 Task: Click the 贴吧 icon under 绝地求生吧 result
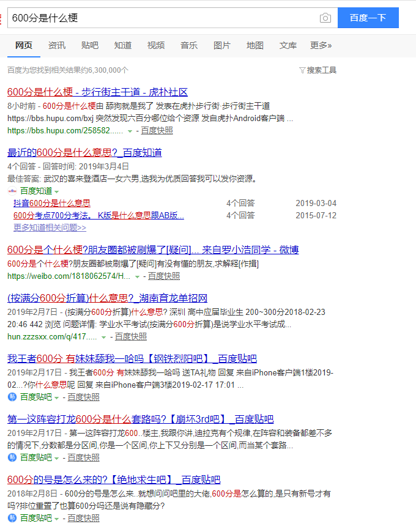coord(12,518)
